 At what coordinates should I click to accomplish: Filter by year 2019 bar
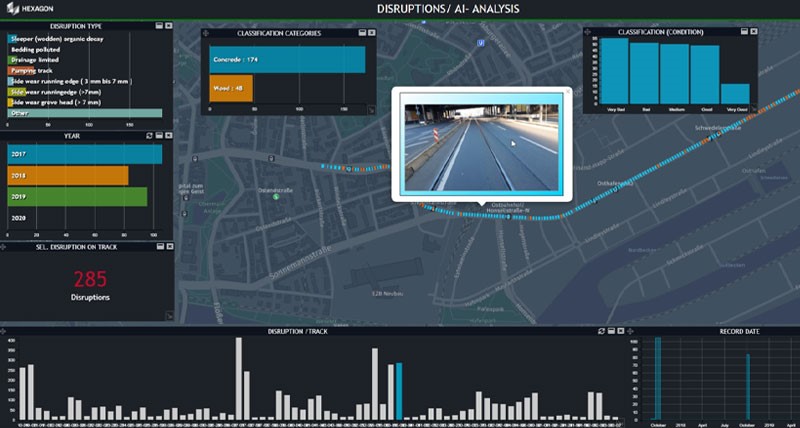77,197
